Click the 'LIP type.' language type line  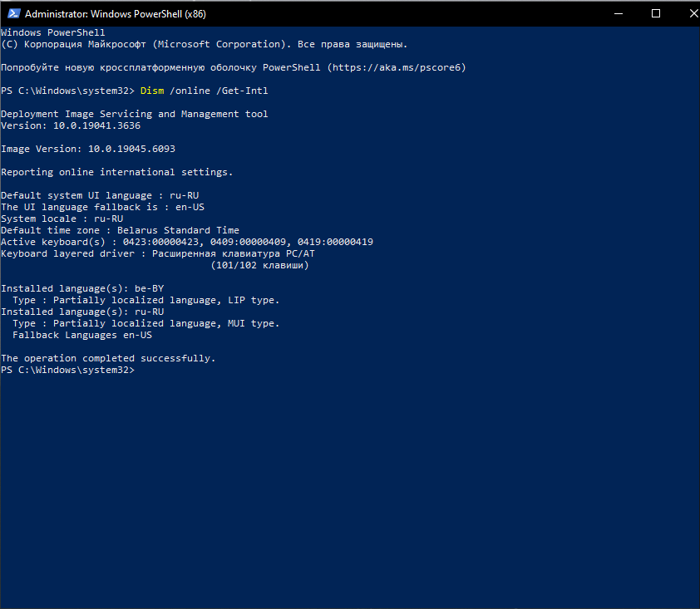pos(146,300)
